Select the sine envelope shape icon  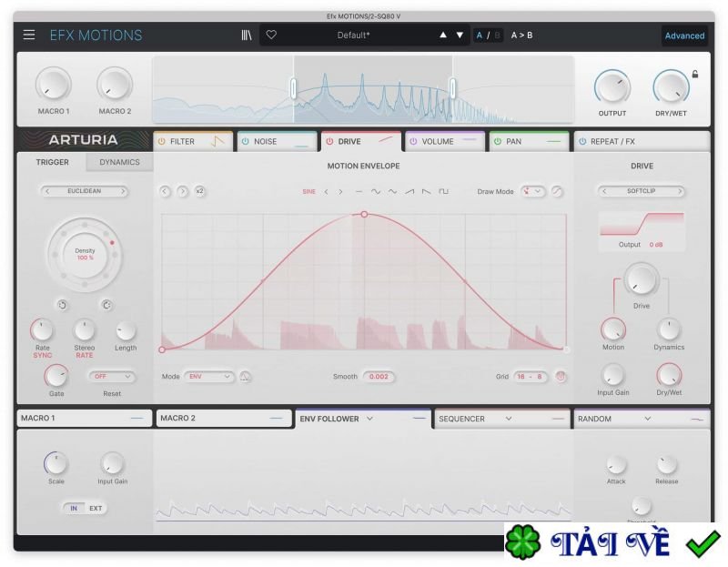[x=376, y=192]
